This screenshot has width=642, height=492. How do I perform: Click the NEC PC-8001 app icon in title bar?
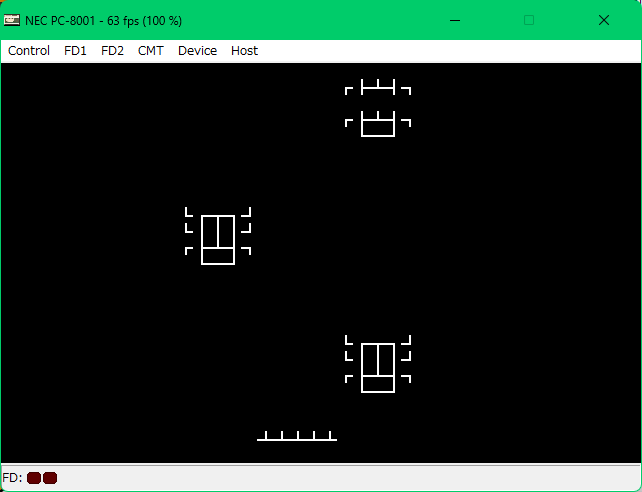point(12,20)
